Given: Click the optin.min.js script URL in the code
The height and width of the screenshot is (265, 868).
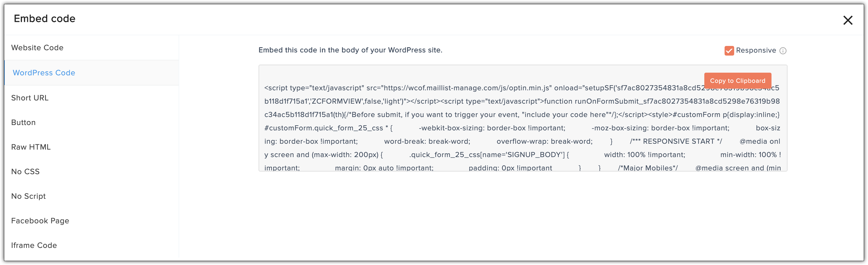Looking at the screenshot, I should (x=466, y=88).
